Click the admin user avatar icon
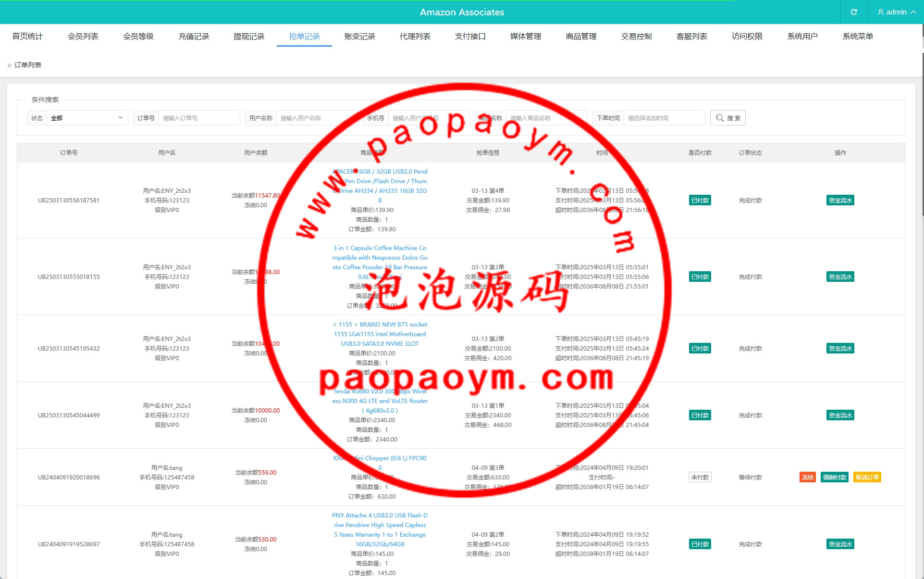Viewport: 924px width, 579px height. coord(880,12)
